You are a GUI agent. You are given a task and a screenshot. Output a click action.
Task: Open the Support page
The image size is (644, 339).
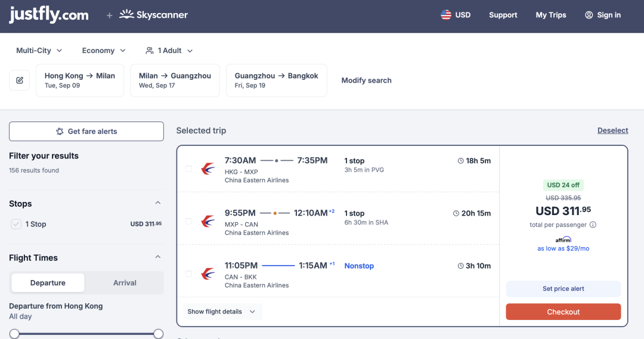point(503,15)
